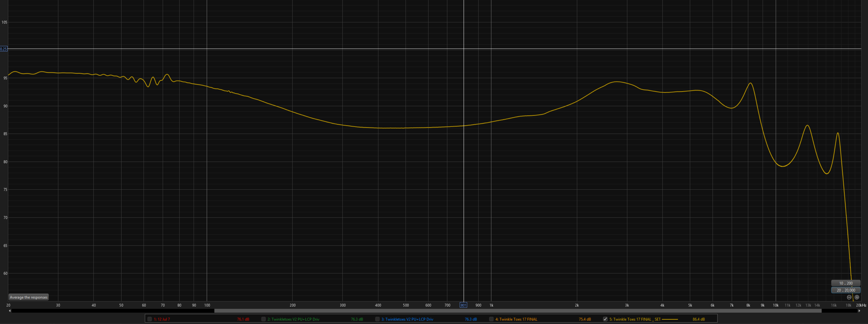Click the 76.1 dB value for trace 1
The image size is (868, 324).
click(243, 319)
